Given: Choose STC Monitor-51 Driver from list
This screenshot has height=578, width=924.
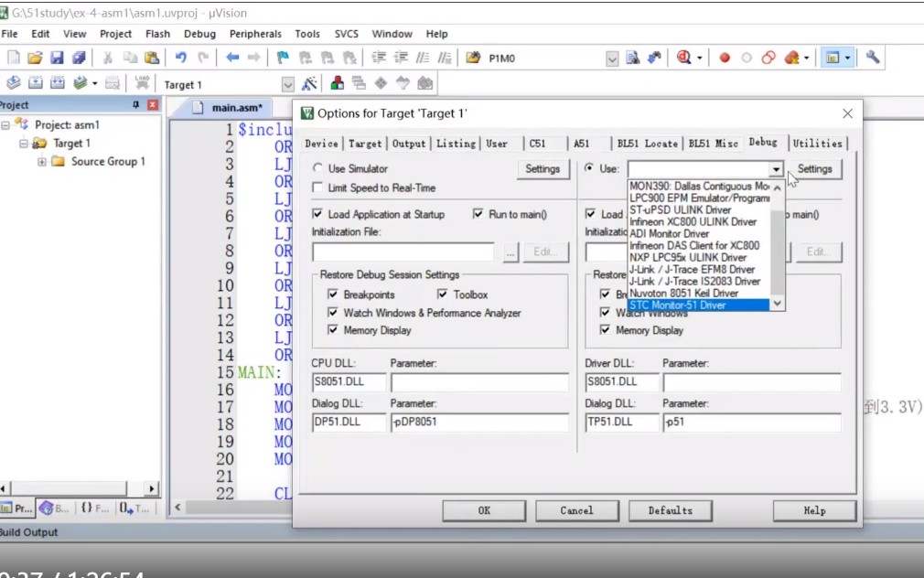Looking at the screenshot, I should (x=697, y=305).
